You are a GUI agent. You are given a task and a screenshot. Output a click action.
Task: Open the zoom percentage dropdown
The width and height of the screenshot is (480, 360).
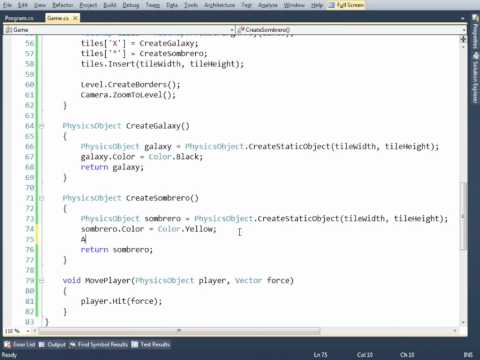[28, 331]
